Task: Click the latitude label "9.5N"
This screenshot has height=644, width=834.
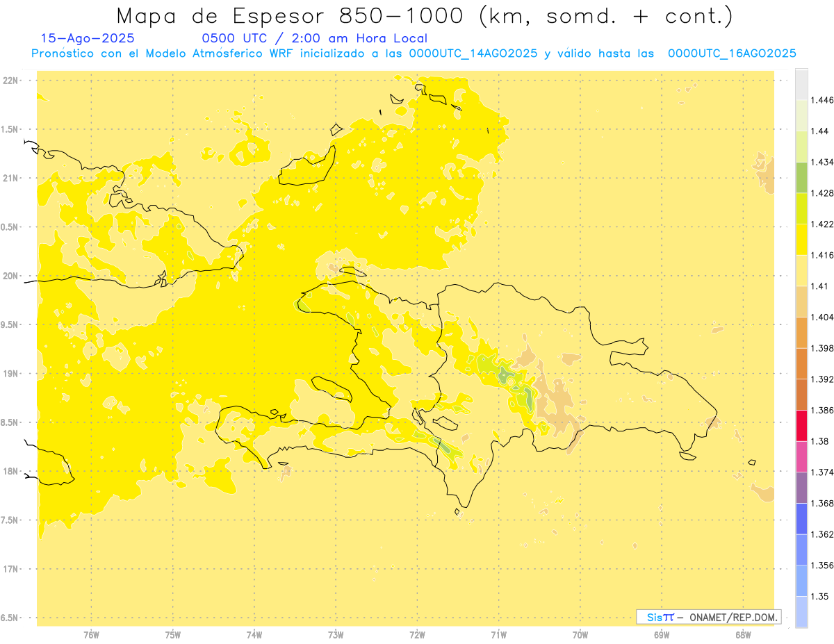Action: point(10,325)
